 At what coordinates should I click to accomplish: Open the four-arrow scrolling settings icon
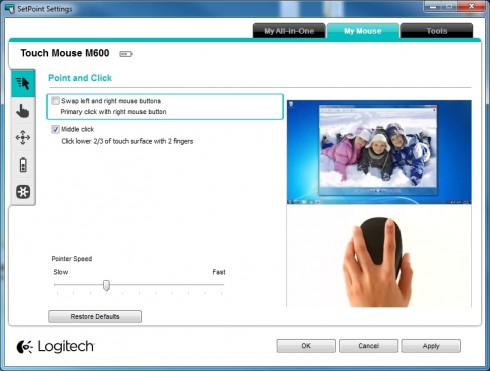tap(23, 138)
